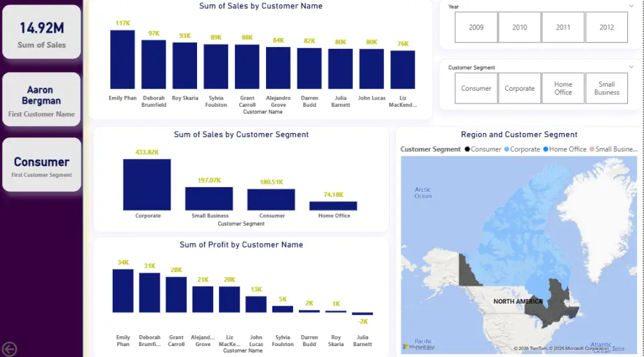The image size is (644, 357).
Task: Expand the Customer Segment slicer chevron
Action: coord(631,66)
